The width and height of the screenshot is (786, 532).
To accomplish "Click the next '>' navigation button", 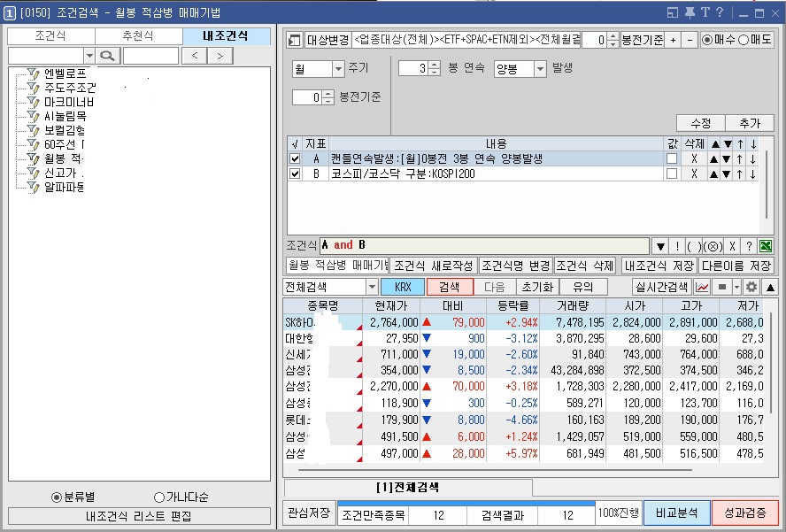I will coord(220,56).
